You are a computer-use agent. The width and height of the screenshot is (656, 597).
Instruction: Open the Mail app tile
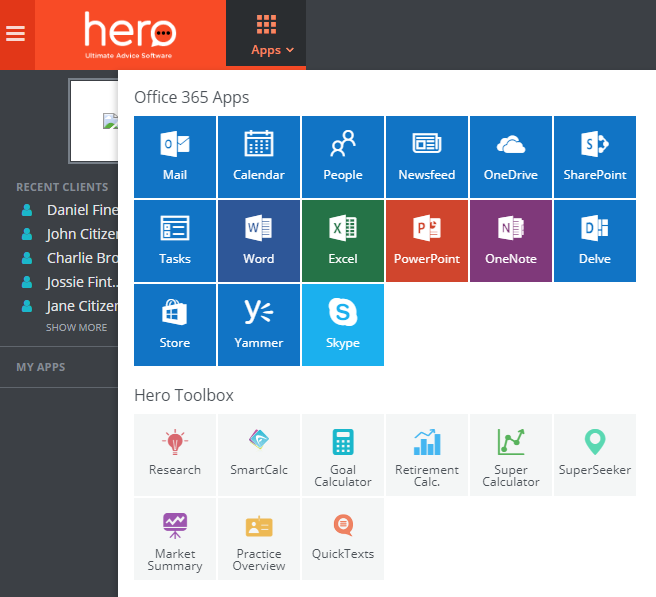[175, 157]
